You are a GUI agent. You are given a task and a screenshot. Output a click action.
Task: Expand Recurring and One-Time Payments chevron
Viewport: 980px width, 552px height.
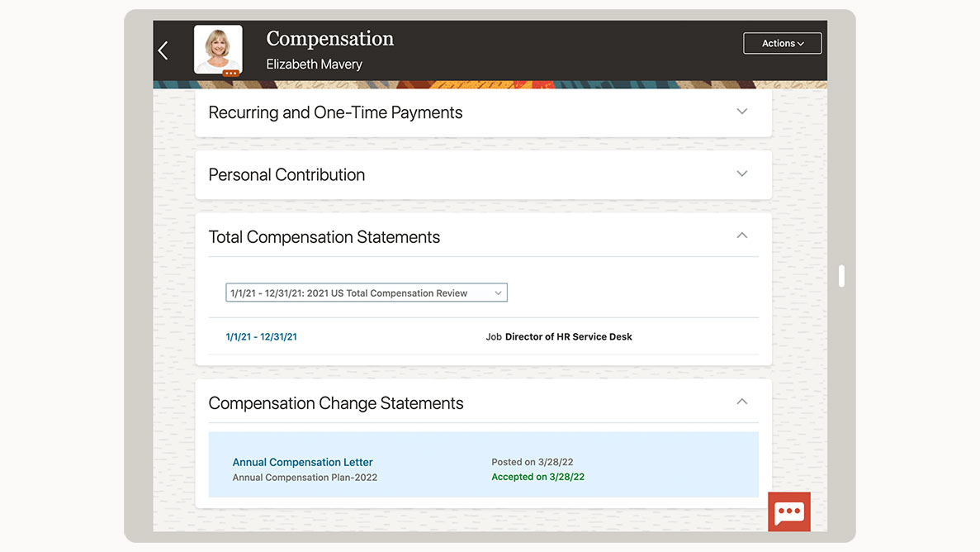click(x=741, y=112)
